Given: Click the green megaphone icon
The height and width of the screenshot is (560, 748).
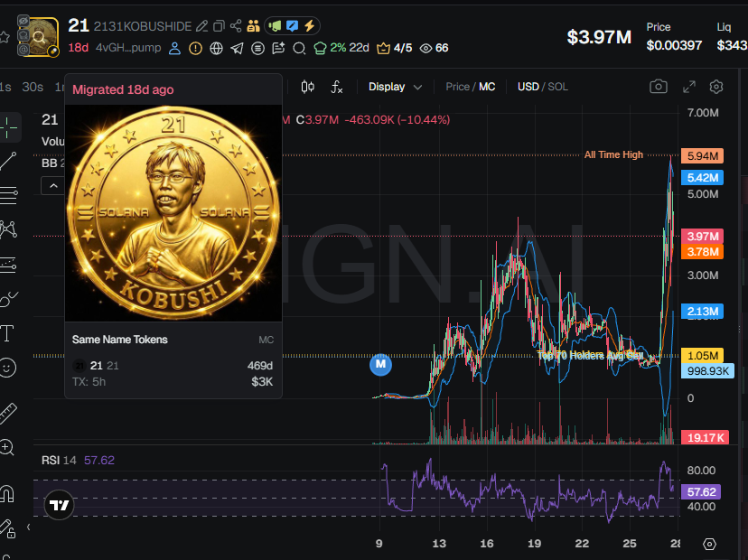Looking at the screenshot, I should tap(275, 26).
